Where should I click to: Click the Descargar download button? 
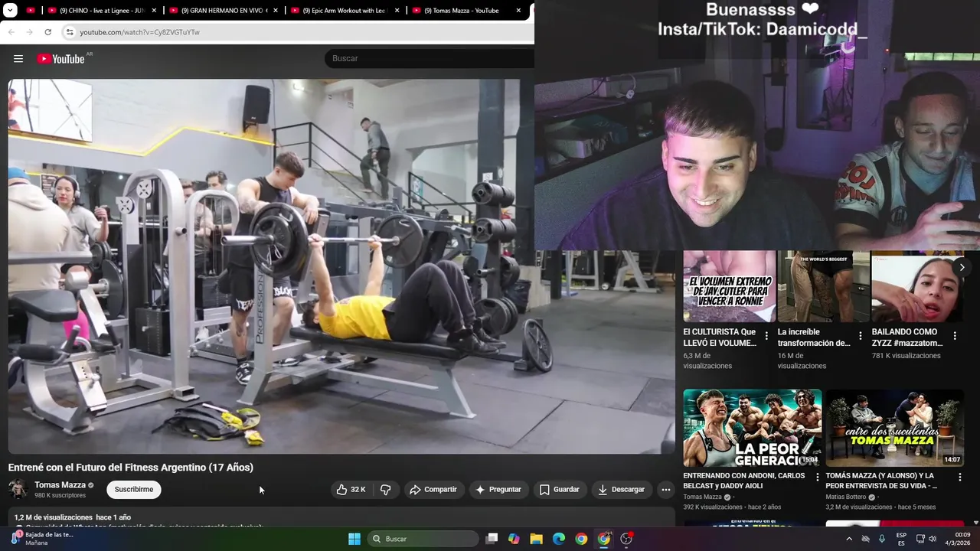(x=621, y=490)
